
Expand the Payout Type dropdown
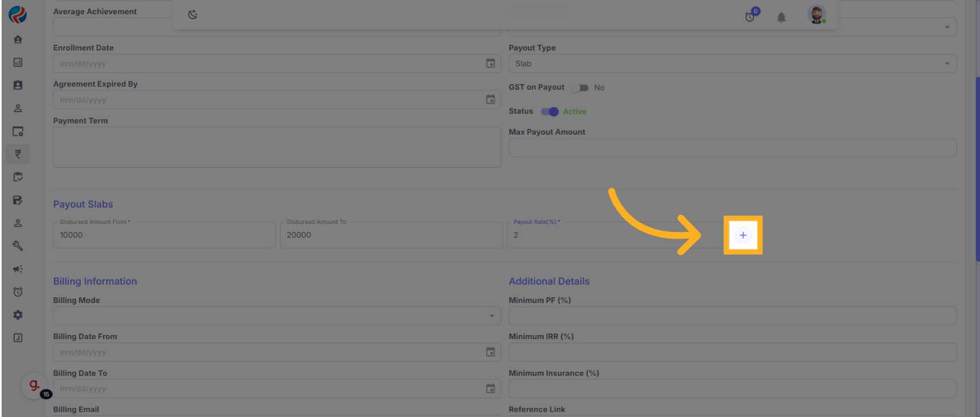click(x=732, y=64)
